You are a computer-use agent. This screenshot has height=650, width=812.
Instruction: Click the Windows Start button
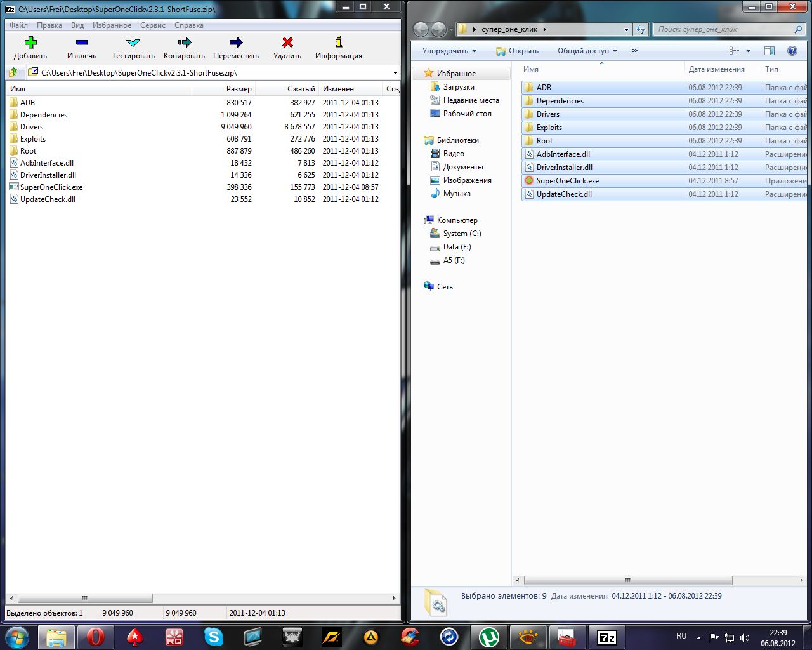17,637
